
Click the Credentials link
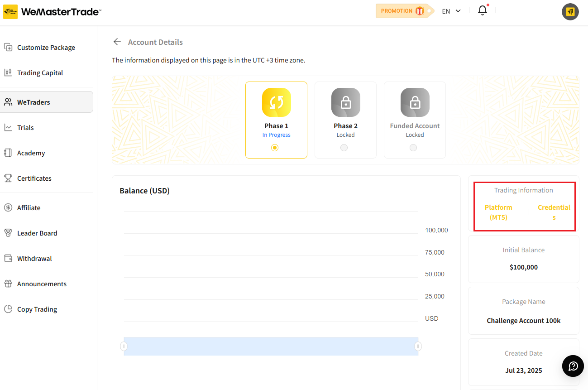point(554,212)
